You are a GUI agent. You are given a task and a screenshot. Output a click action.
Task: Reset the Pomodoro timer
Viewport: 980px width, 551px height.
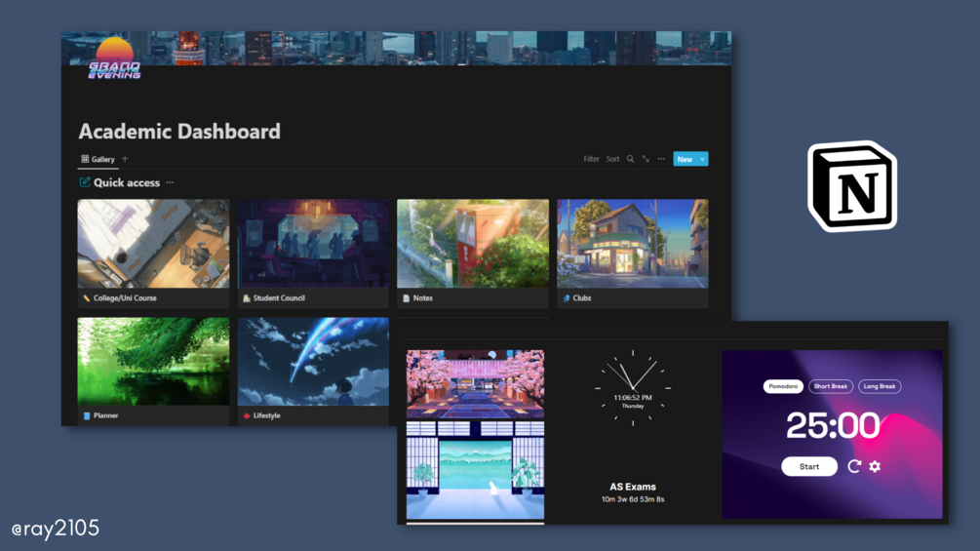click(854, 466)
